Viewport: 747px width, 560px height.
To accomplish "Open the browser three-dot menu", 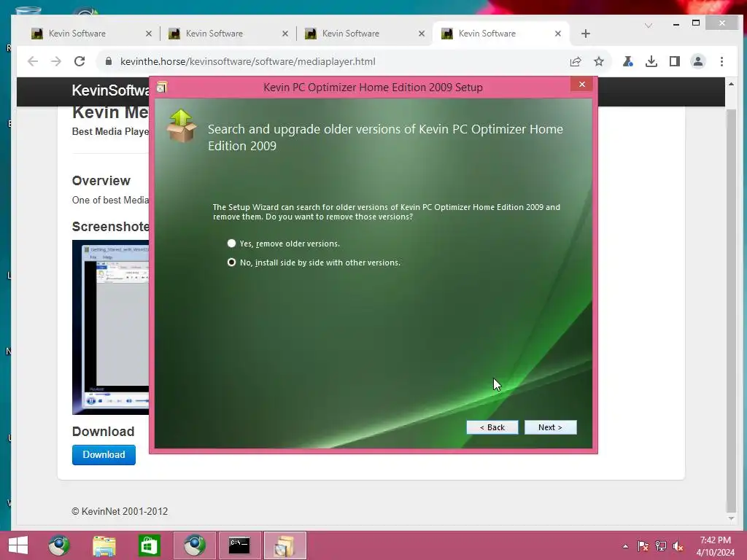I will [x=721, y=61].
